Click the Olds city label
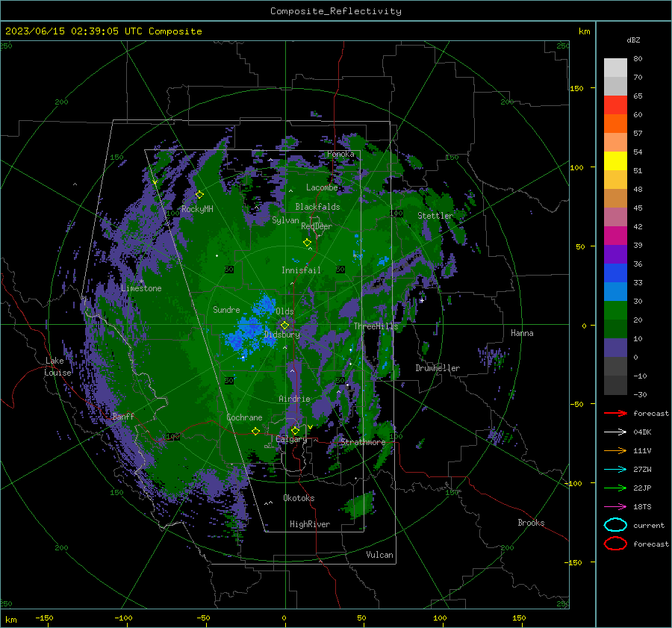Screen dimensions: 672x628 284,311
